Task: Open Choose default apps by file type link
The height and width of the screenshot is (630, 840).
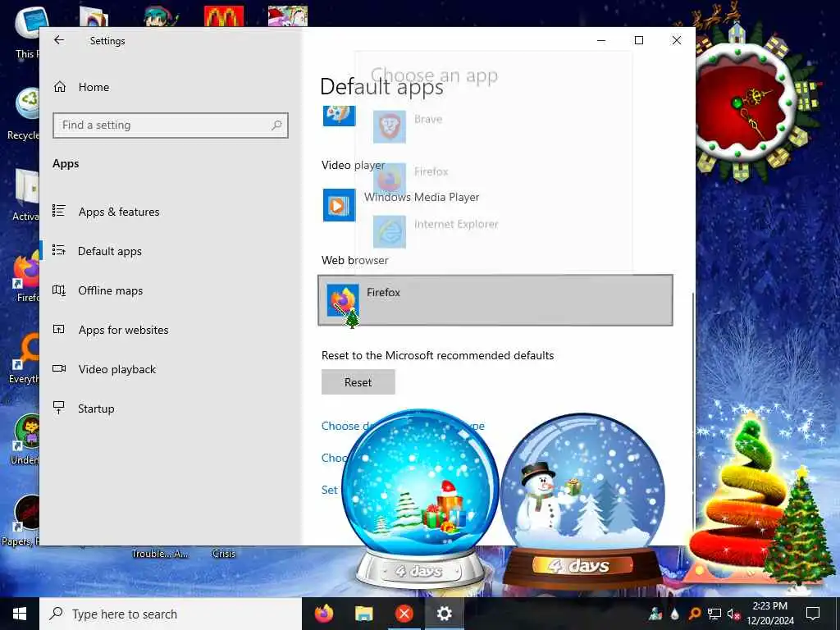Action: click(403, 426)
